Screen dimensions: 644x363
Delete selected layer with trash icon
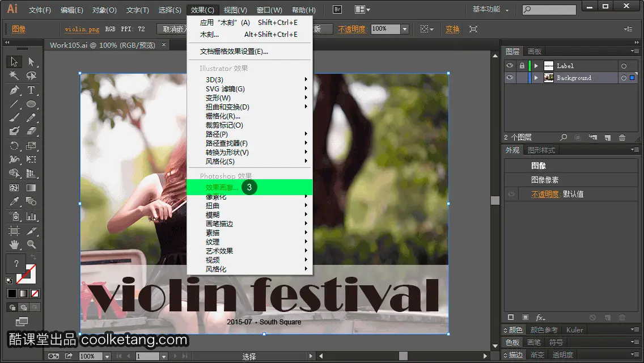[x=622, y=137]
